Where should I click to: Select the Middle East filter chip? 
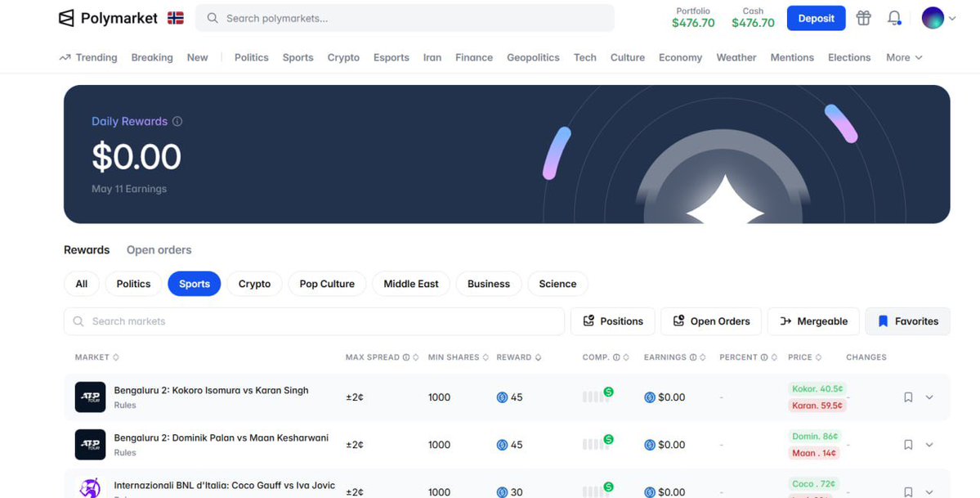click(411, 284)
